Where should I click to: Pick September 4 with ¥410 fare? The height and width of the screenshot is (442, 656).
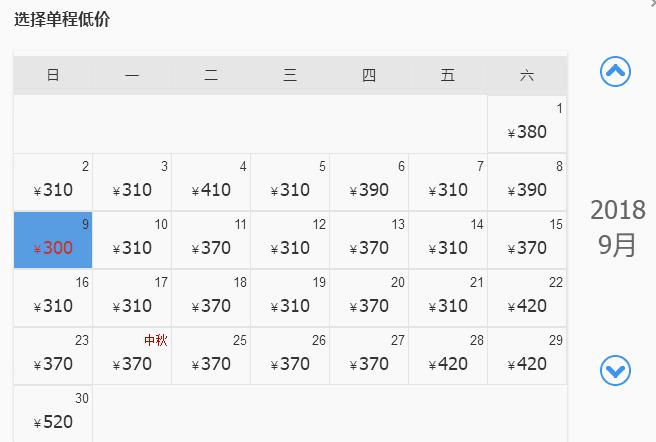click(211, 182)
